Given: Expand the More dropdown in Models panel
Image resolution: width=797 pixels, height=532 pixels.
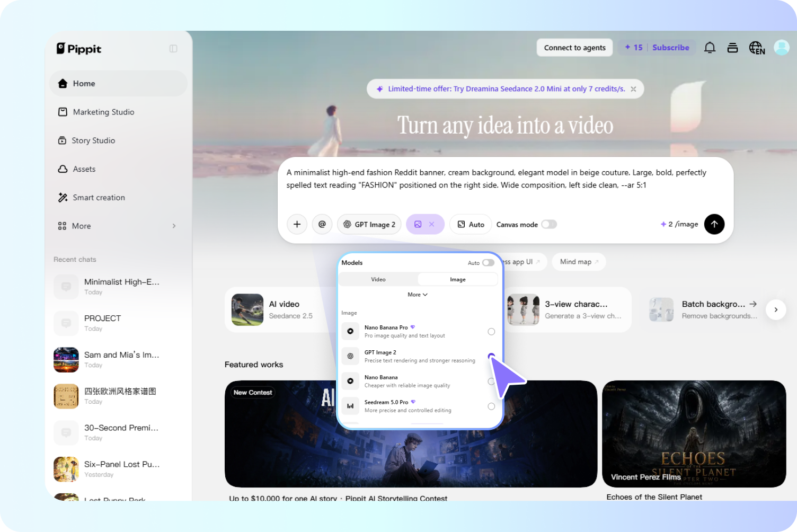Looking at the screenshot, I should pos(418,295).
